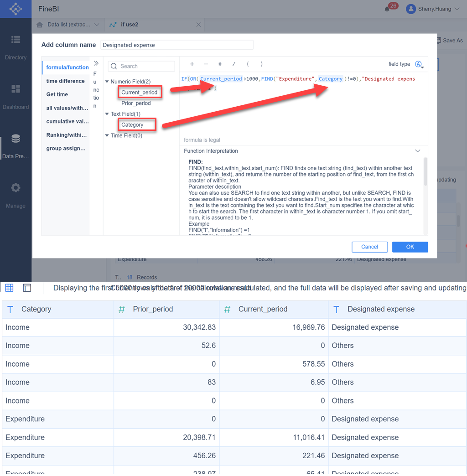Click the table layout icon beside grid view
467x476 pixels.
point(26,288)
